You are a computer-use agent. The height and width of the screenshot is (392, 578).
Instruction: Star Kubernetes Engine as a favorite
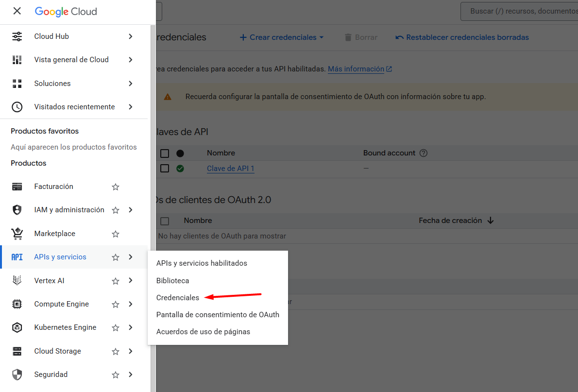point(116,328)
